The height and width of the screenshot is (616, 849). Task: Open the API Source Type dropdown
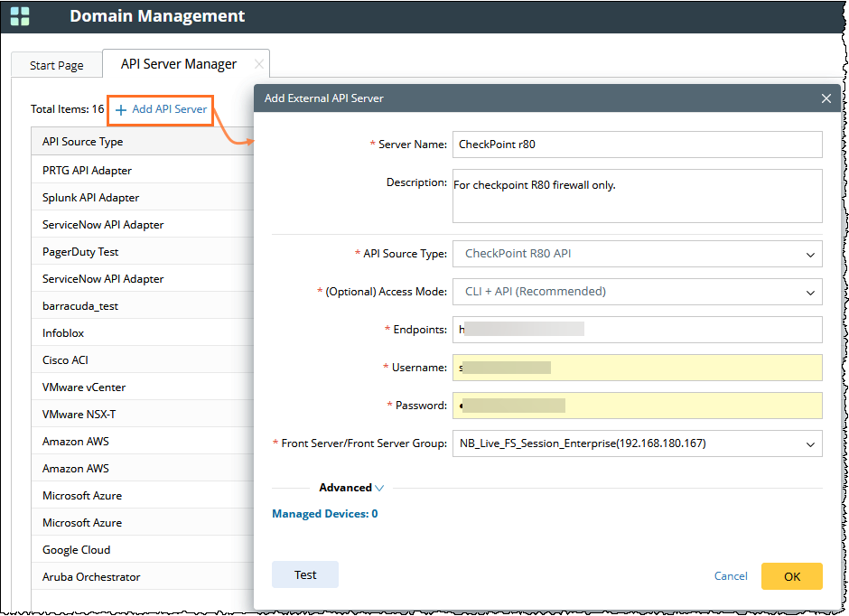click(637, 254)
